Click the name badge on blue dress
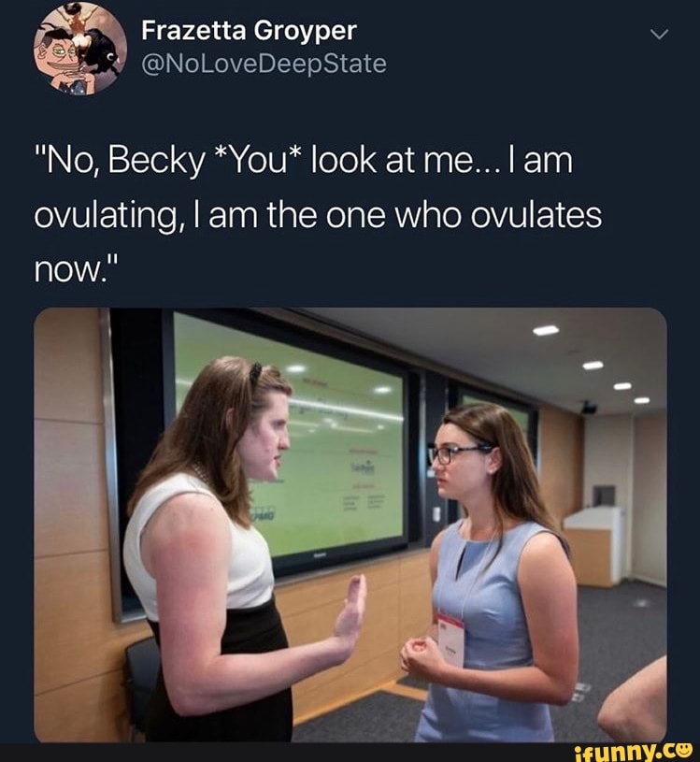The image size is (700, 762). click(450, 640)
